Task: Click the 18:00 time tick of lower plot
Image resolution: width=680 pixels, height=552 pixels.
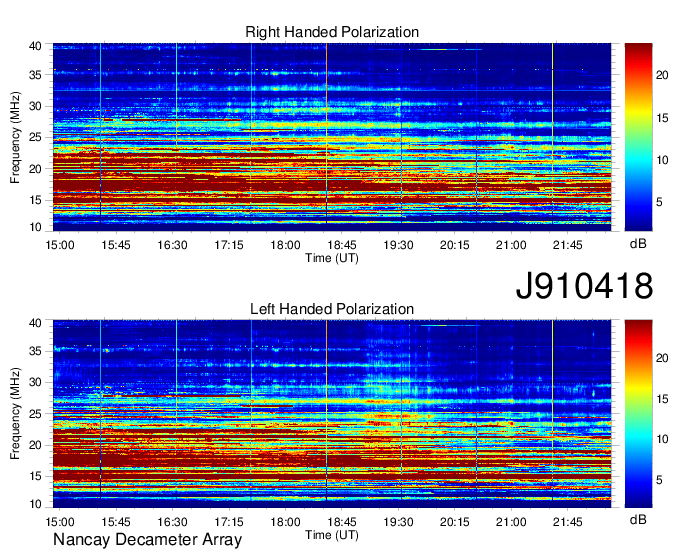Action: (285, 522)
